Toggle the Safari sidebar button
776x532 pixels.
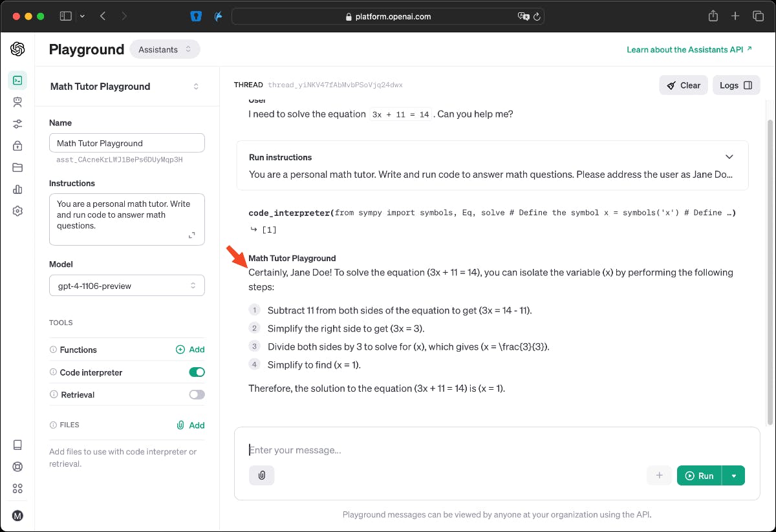(x=66, y=16)
